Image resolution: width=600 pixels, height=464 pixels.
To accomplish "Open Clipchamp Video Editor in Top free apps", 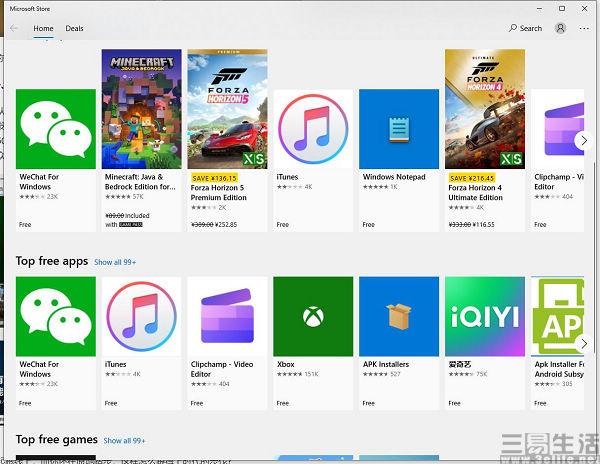I will [x=227, y=316].
